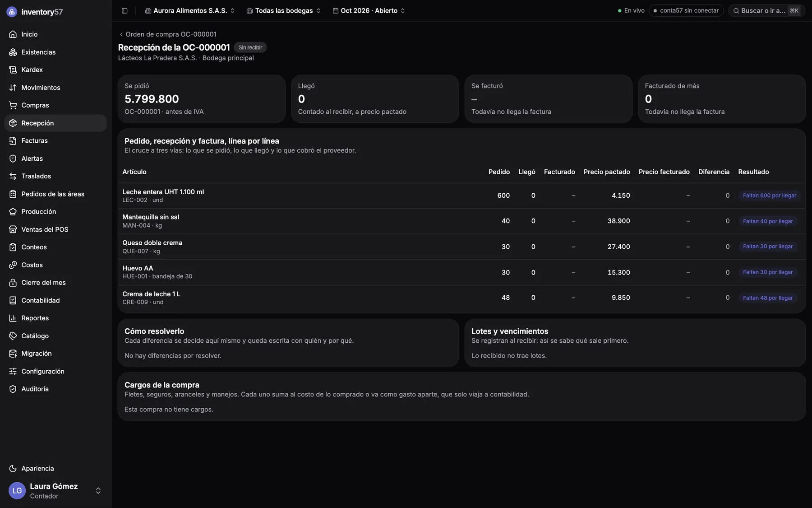Go back to Orden de compra OC-000001
Viewport: 812px width, 508px height.
(x=168, y=34)
